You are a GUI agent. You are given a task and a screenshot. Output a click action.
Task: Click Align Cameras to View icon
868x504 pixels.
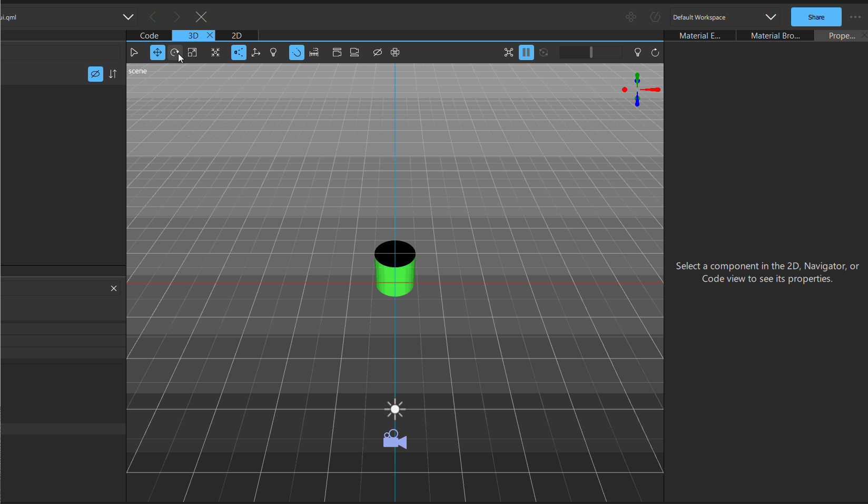(337, 52)
